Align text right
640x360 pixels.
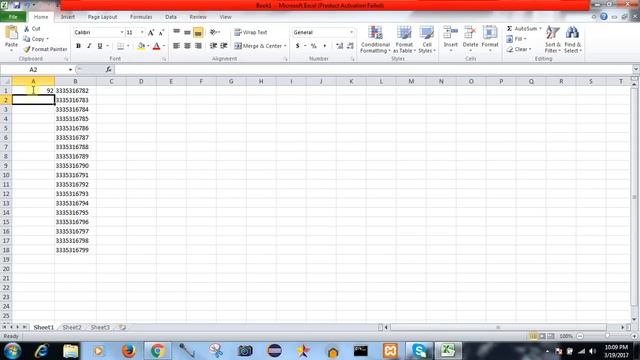tap(198, 46)
